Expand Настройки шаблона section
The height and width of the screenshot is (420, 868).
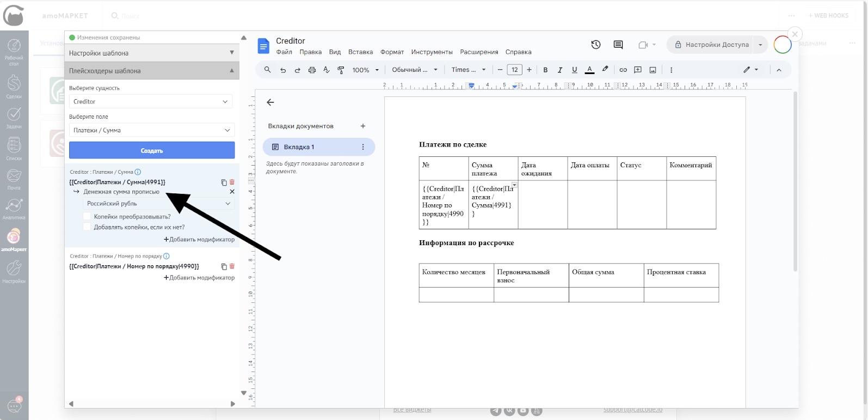(x=152, y=53)
